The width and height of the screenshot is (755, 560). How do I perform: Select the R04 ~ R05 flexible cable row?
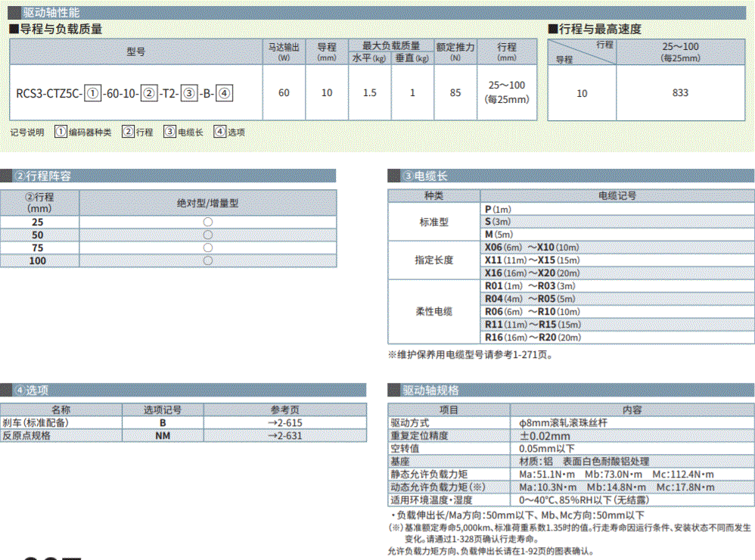pos(617,299)
